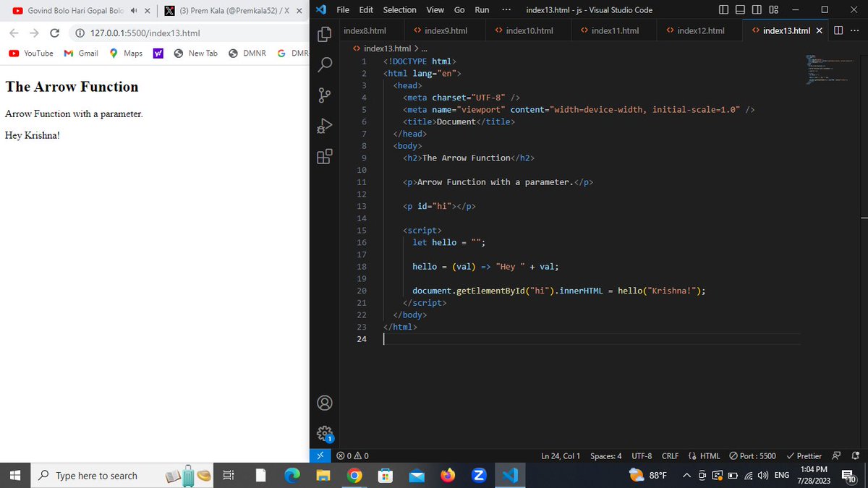The width and height of the screenshot is (868, 488).
Task: Open the Mail app from the taskbar
Action: tap(417, 475)
